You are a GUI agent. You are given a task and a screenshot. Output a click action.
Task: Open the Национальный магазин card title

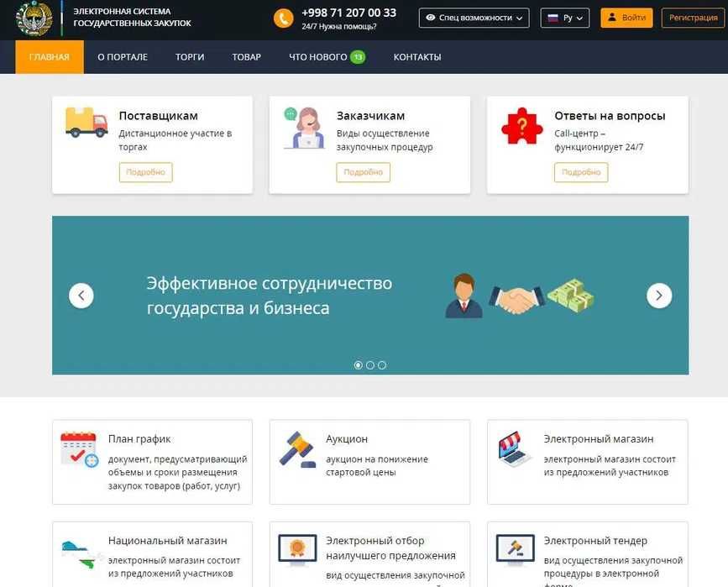(x=168, y=541)
